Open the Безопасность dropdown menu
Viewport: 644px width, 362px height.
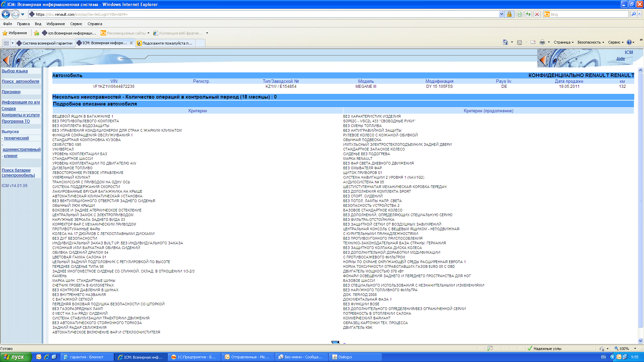point(591,42)
